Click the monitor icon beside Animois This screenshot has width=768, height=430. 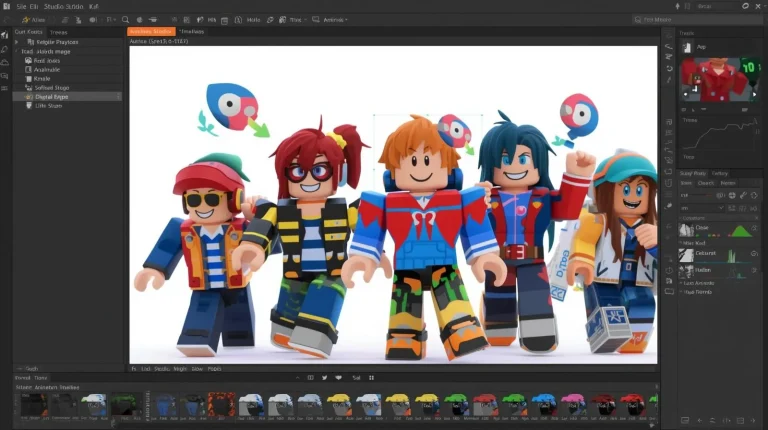pyautogui.click(x=315, y=20)
